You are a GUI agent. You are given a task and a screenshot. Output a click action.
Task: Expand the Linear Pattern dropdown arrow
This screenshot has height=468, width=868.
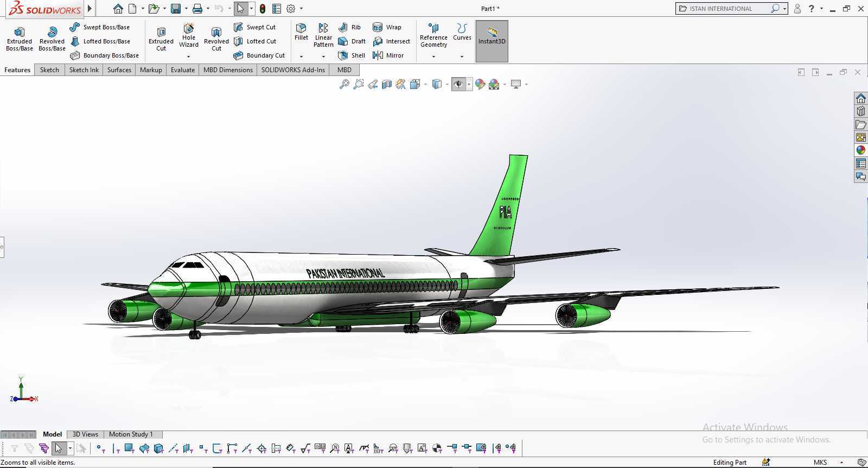pyautogui.click(x=323, y=56)
